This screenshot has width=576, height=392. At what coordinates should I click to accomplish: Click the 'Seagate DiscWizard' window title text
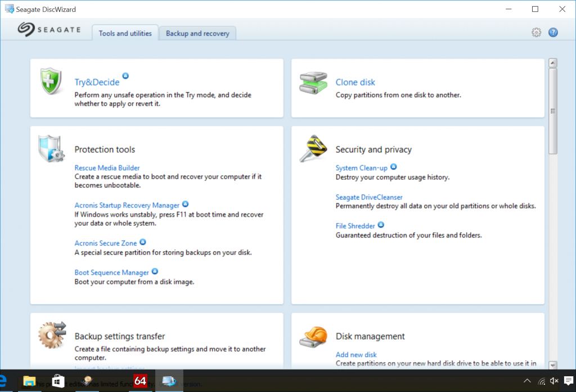pyautogui.click(x=46, y=9)
